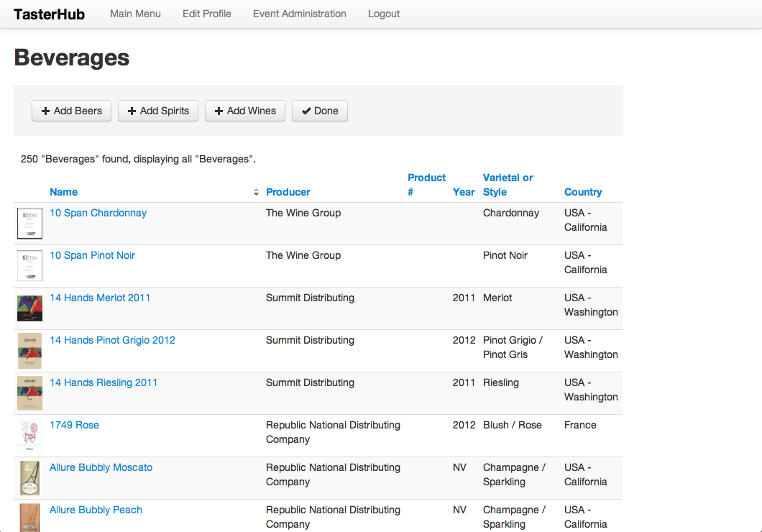The width and height of the screenshot is (762, 532).
Task: Open the Main Menu navigation item
Action: tap(135, 14)
